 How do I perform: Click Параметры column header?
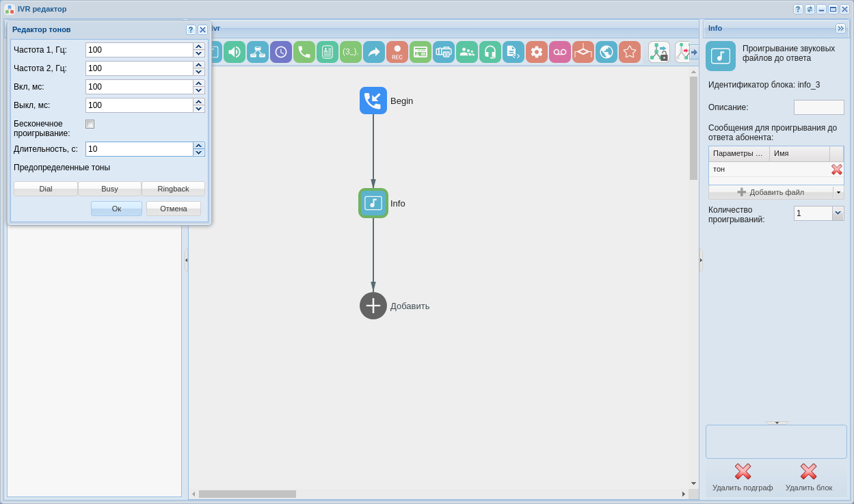[739, 153]
